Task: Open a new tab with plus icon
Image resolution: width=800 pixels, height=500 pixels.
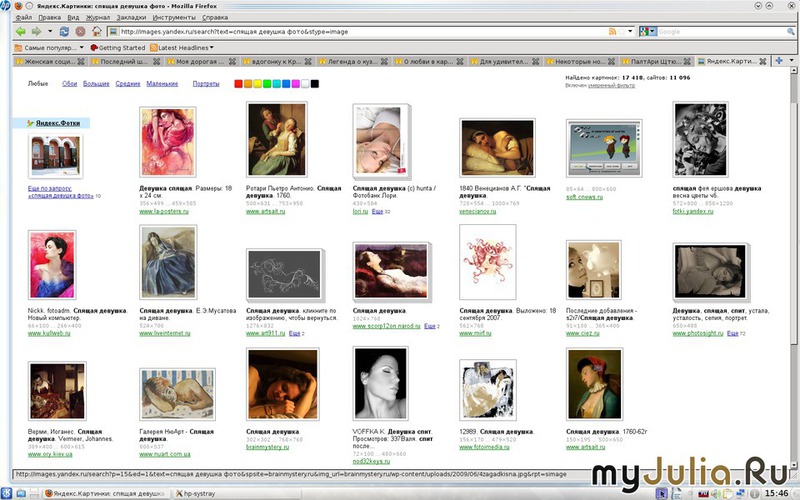Action: pos(779,61)
